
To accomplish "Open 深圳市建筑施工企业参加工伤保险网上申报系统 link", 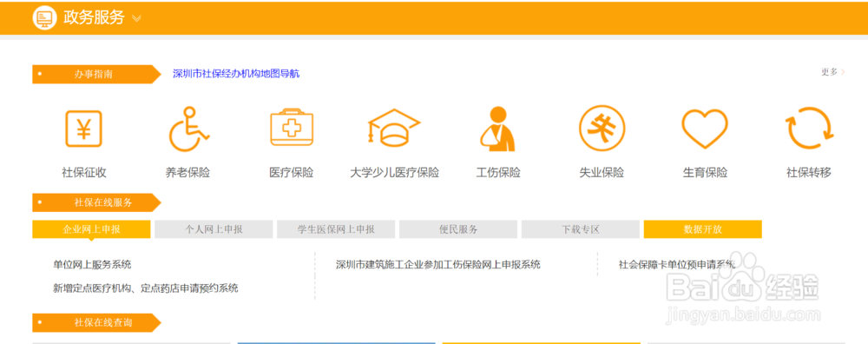I will [437, 265].
